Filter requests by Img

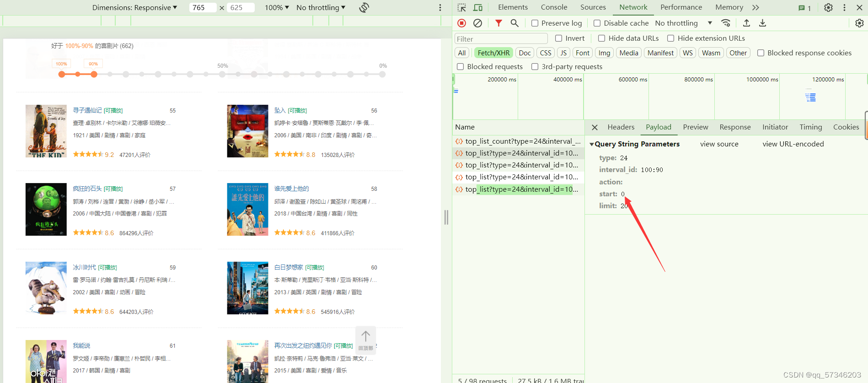tap(604, 53)
